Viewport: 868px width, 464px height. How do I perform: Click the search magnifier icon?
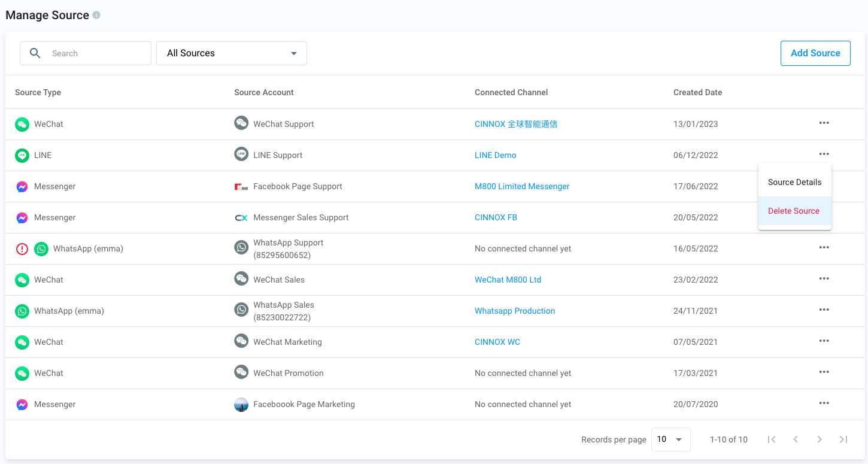pos(35,53)
